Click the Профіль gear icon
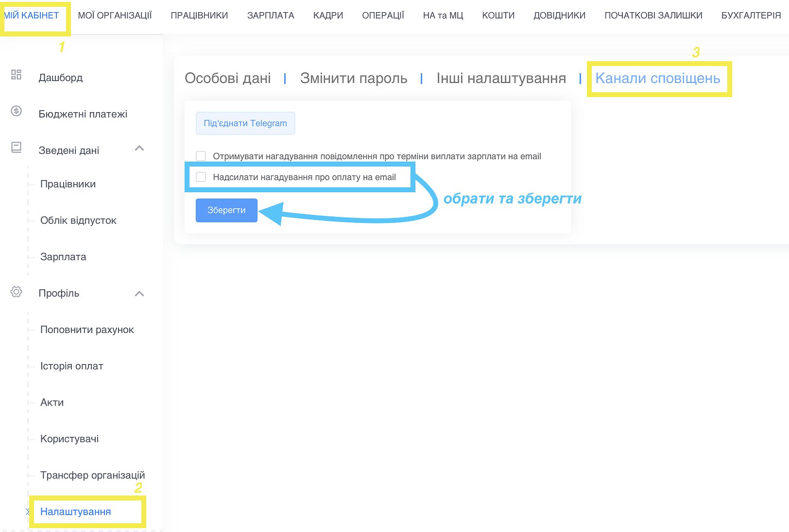 [x=16, y=292]
